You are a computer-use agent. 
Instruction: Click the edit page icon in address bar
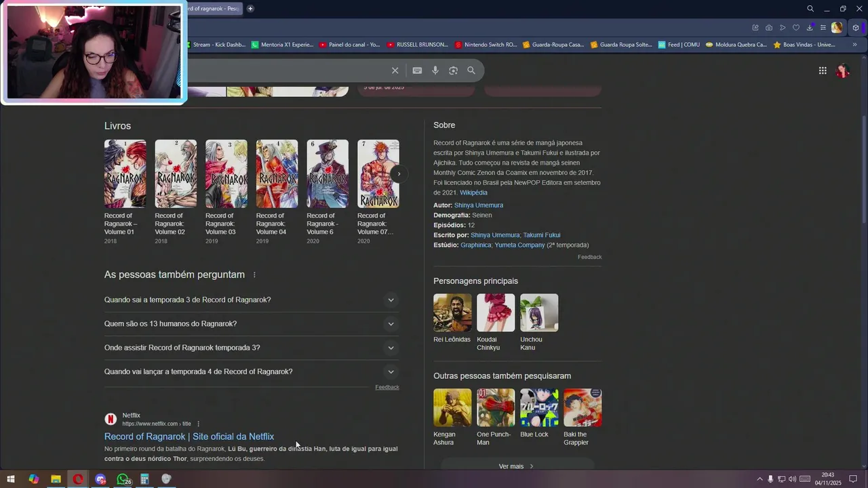click(755, 28)
